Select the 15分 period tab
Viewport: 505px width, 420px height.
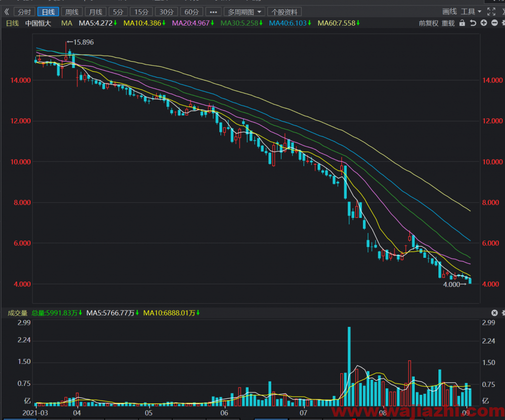(x=141, y=12)
